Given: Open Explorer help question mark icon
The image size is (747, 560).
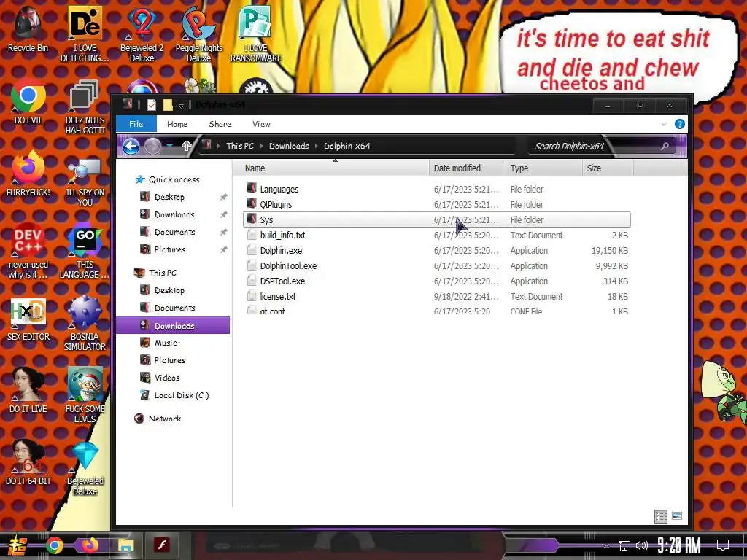Looking at the screenshot, I should [x=680, y=124].
